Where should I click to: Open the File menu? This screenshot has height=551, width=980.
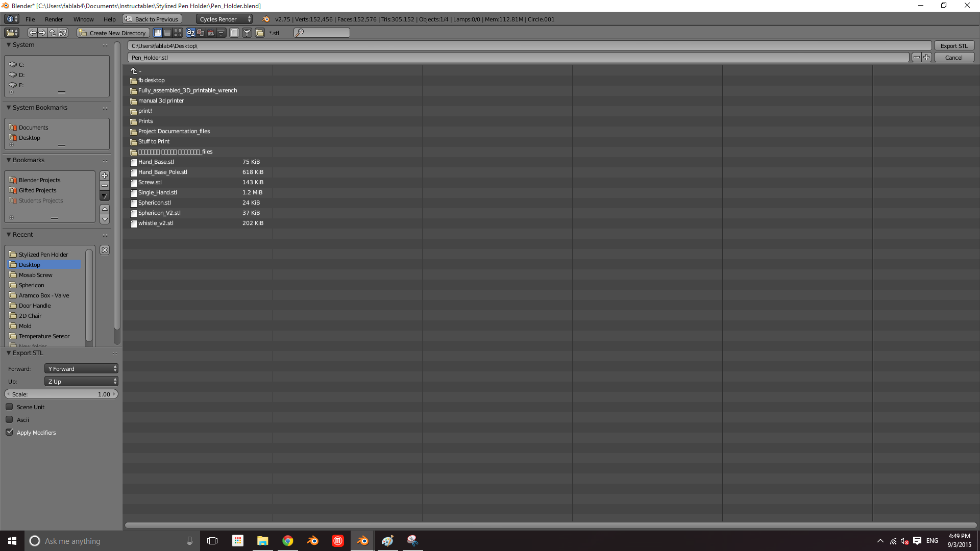[x=30, y=19]
